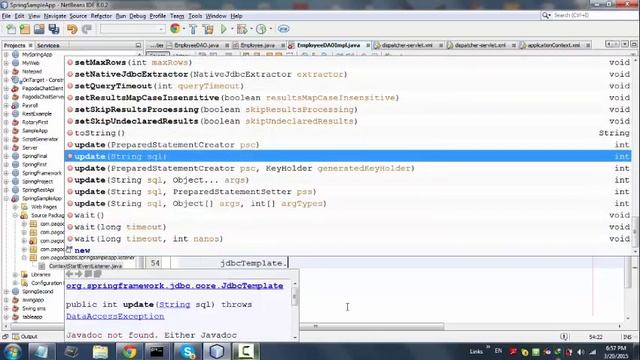The image size is (640, 360).
Task: Select update(PreparedStatementCreator psc) completion item
Action: (x=348, y=145)
